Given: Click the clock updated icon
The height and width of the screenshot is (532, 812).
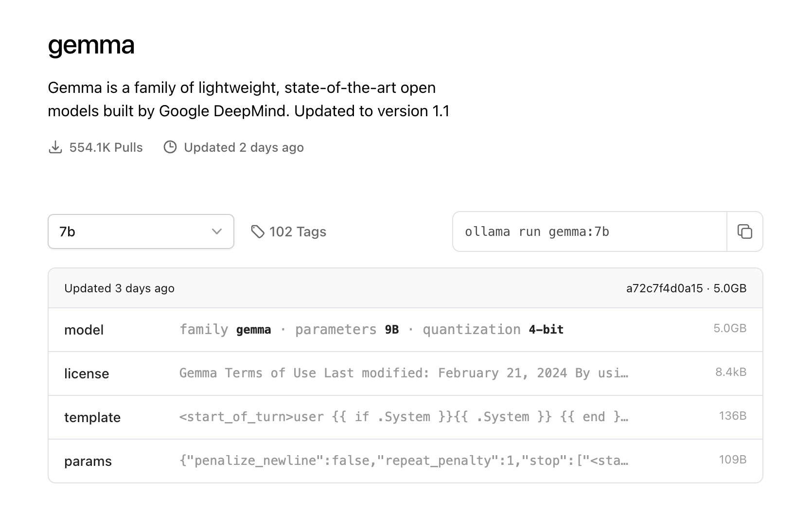Looking at the screenshot, I should (170, 147).
